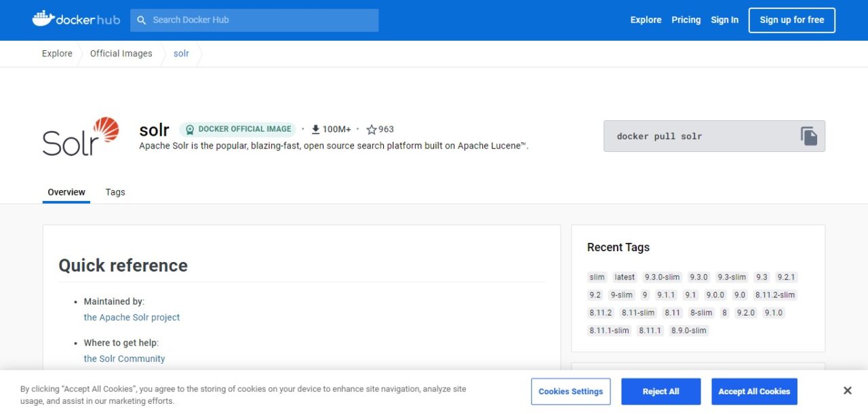Screen dimensions: 868x414
Task: Click the star rating icon
Action: (x=371, y=130)
